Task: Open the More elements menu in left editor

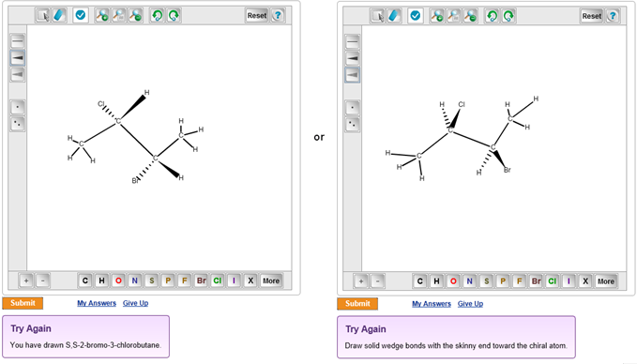Action: tap(271, 281)
